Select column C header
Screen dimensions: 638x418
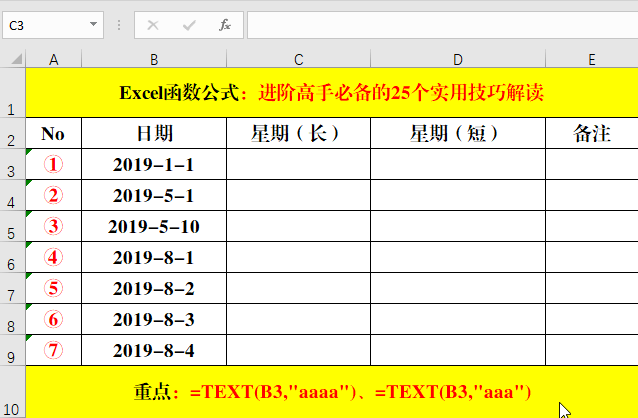point(298,59)
